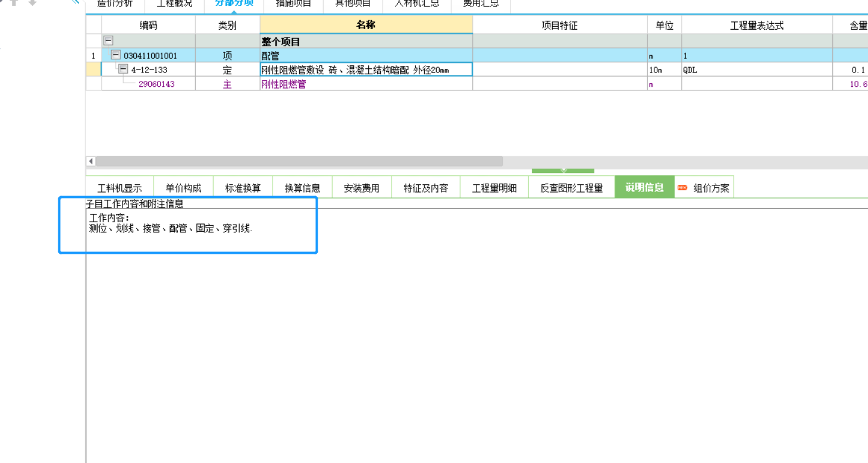Click material code 29060143
Viewport: 868px width, 463px height.
pyautogui.click(x=156, y=84)
